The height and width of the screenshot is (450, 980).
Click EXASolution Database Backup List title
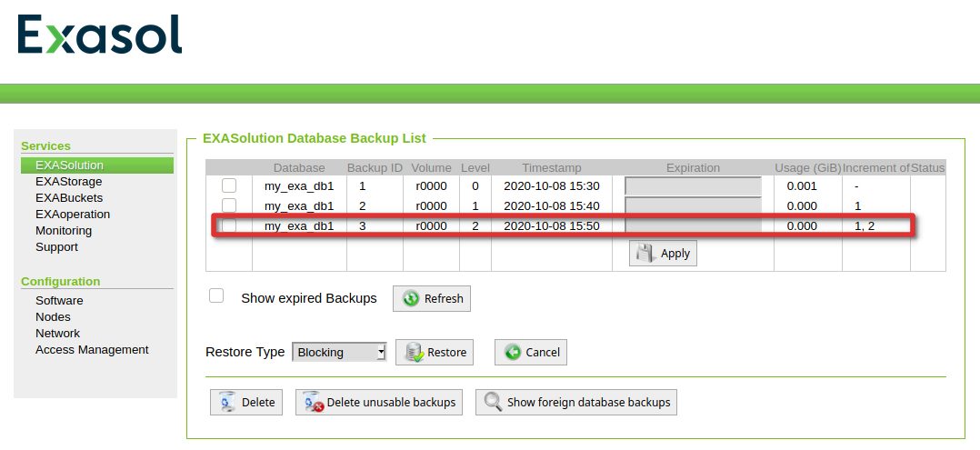(x=315, y=138)
